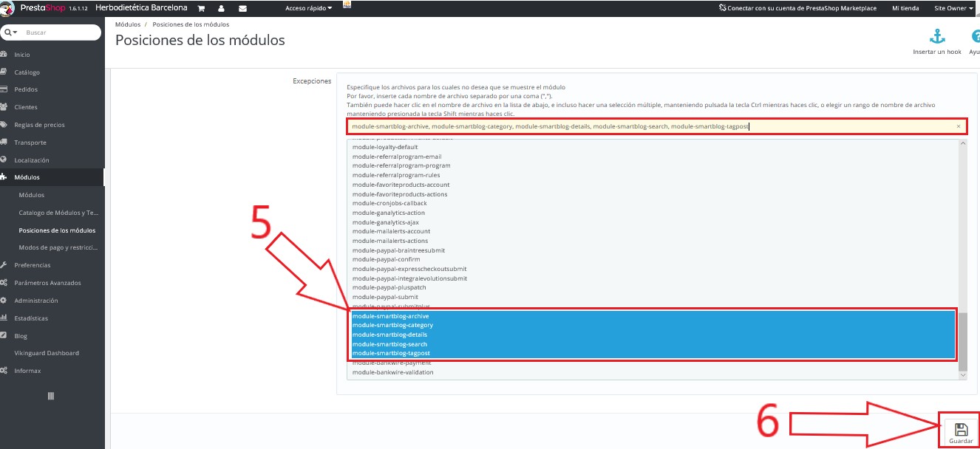Click the Pedidos sidebar icon

click(x=4, y=89)
